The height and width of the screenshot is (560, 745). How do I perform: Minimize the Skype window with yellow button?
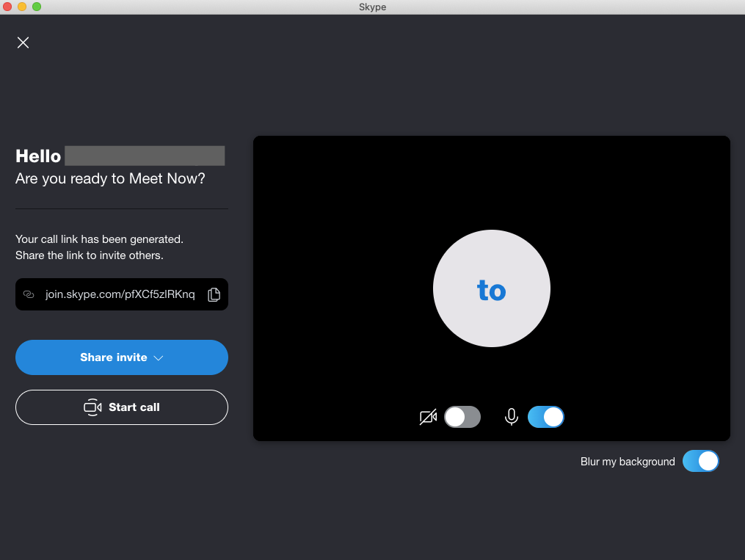pos(22,7)
